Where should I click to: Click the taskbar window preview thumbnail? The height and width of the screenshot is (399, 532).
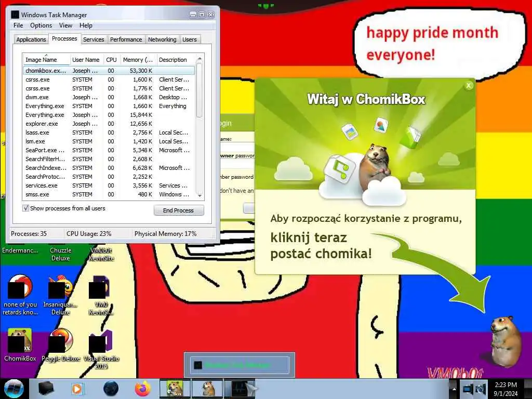click(x=240, y=365)
